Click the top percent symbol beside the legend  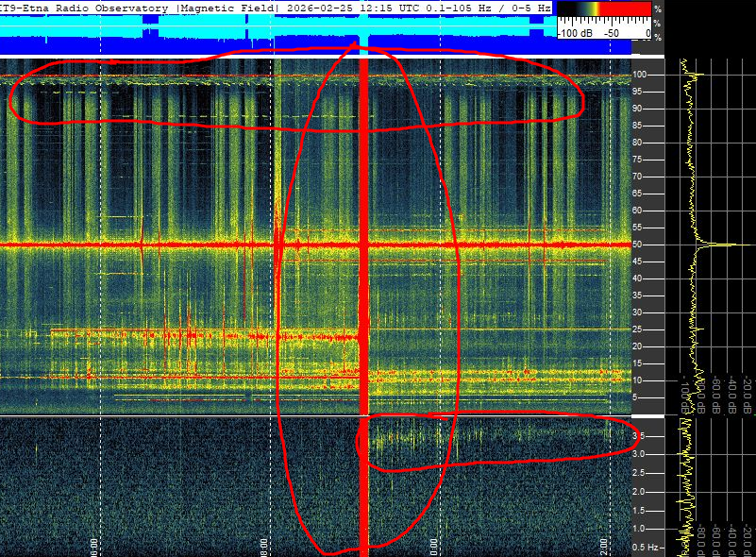pos(657,8)
